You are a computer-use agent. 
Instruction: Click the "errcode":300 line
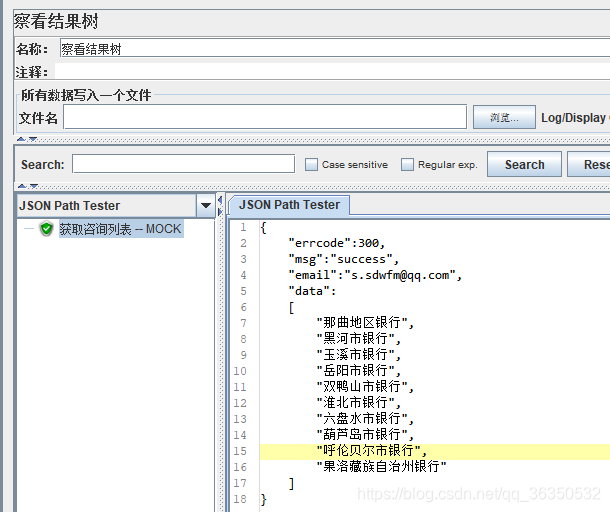point(337,243)
